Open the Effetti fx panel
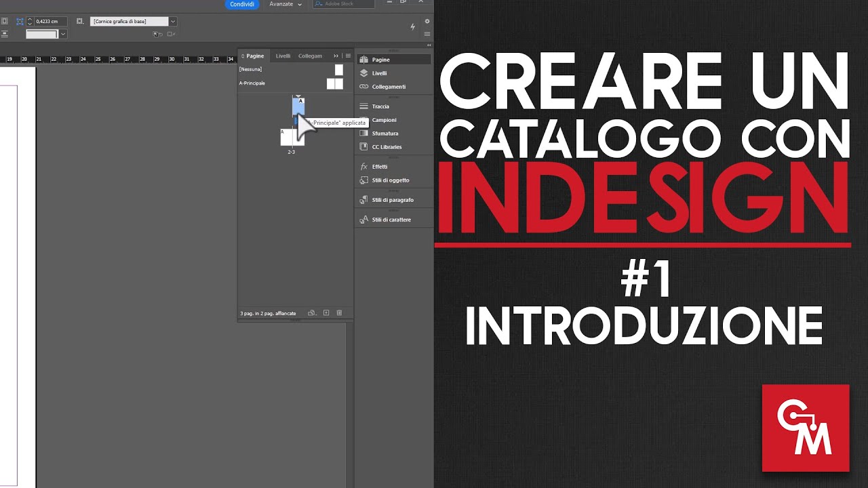 pos(394,167)
